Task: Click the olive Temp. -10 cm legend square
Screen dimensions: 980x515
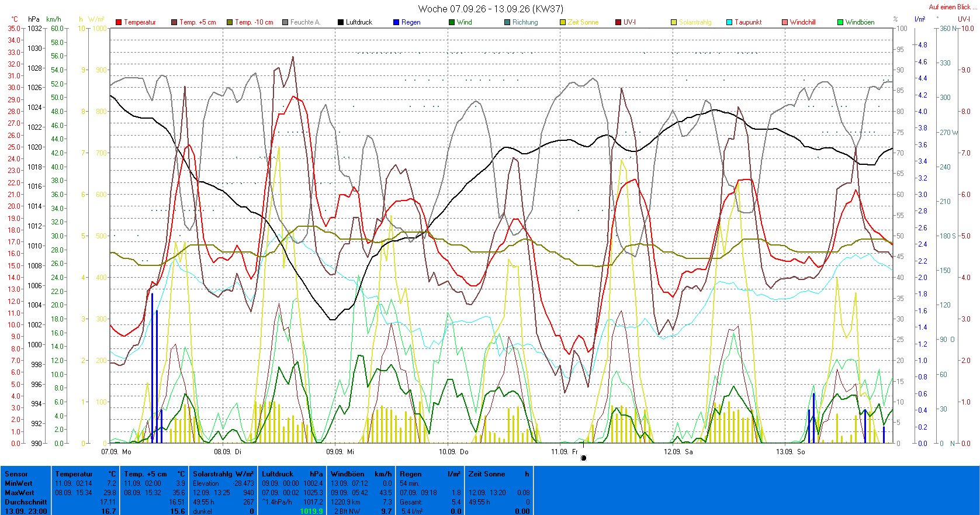Action: pos(230,22)
